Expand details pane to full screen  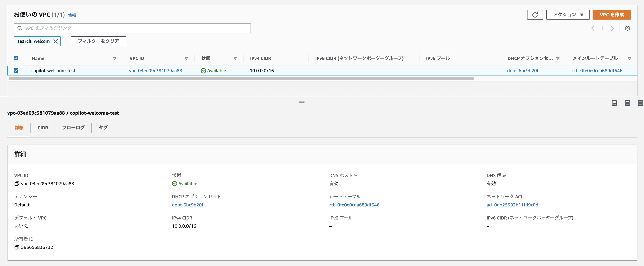tap(640, 103)
